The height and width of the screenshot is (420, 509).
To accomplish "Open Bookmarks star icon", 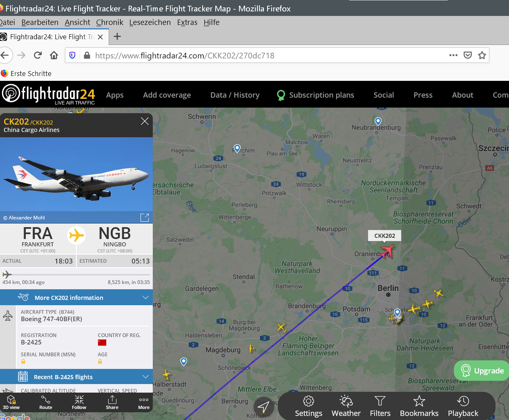I will pos(419,407).
